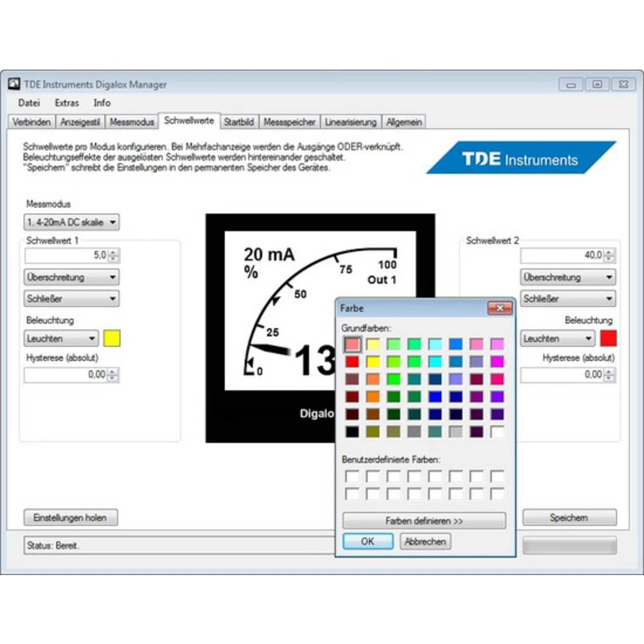
Task: Decrease Schwellwert 2 value with down arrow
Action: coord(609,259)
